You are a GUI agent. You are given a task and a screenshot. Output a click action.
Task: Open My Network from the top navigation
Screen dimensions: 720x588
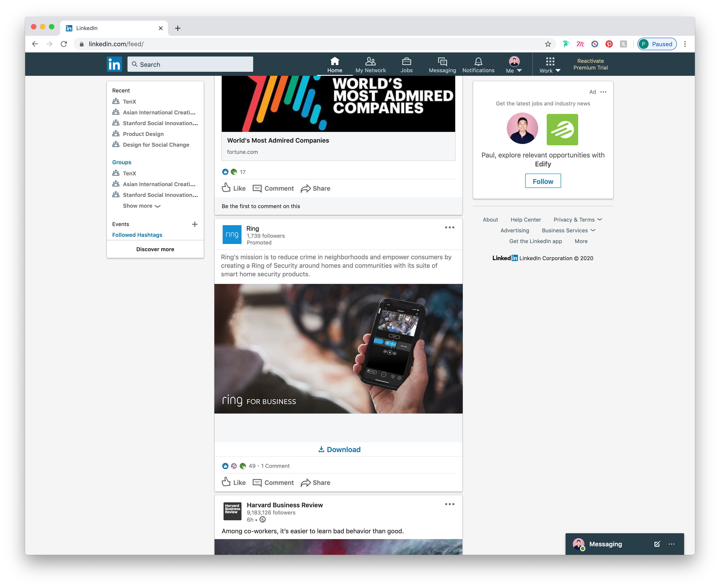(x=371, y=65)
